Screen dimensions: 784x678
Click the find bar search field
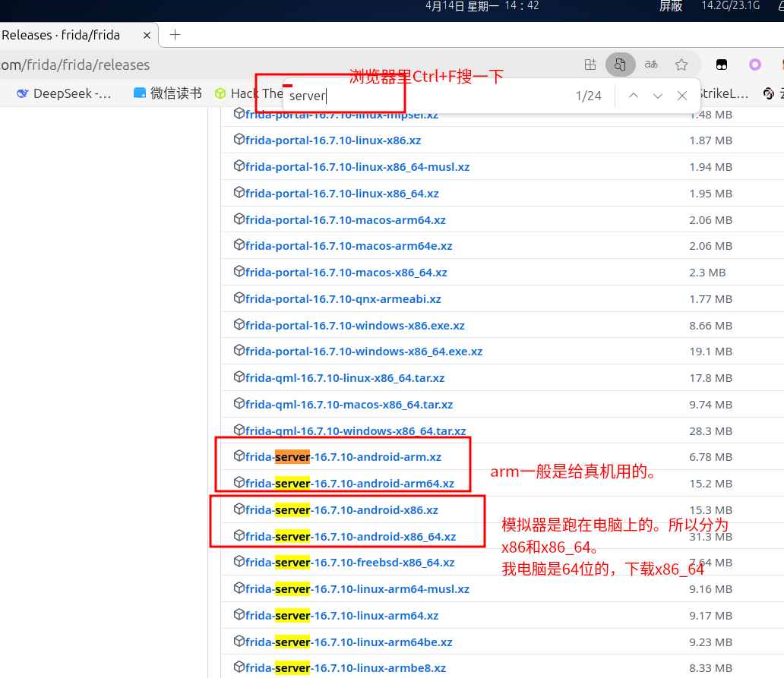pos(425,96)
